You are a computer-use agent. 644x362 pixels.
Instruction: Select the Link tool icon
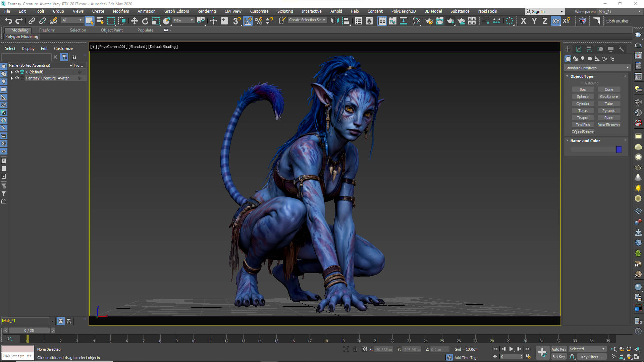point(32,21)
